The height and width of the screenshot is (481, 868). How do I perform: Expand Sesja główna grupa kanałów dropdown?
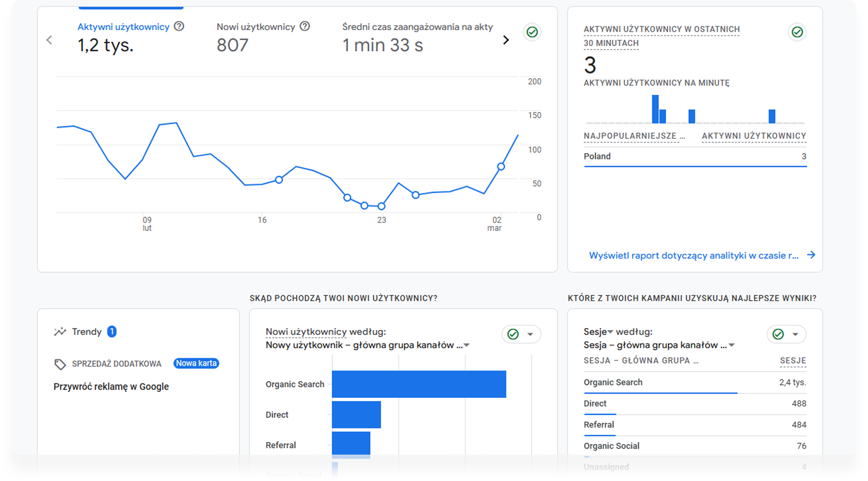click(731, 345)
